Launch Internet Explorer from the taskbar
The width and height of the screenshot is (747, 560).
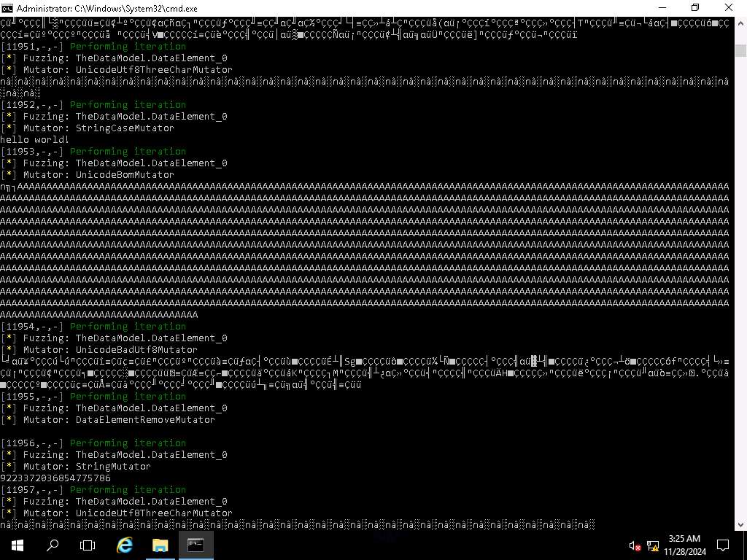pos(125,545)
